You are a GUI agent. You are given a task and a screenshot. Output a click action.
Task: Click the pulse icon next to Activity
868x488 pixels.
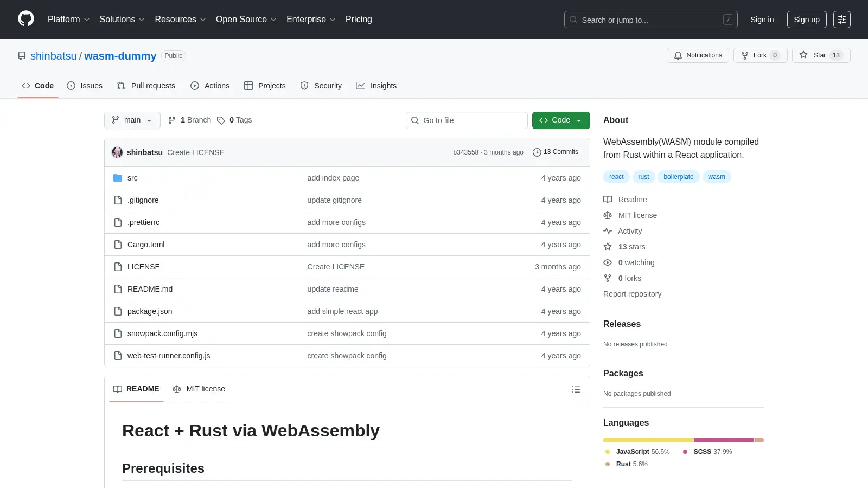click(608, 231)
